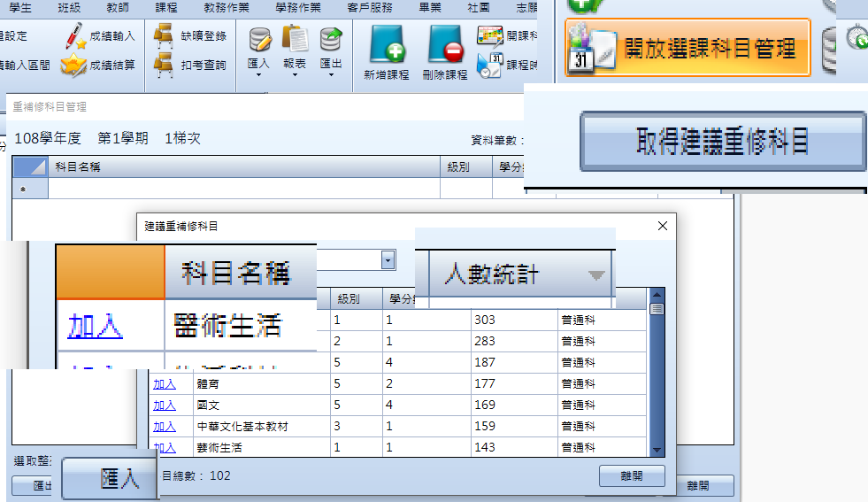This screenshot has width=868, height=502.
Task: Open the 學務作業 menu
Action: tap(298, 7)
